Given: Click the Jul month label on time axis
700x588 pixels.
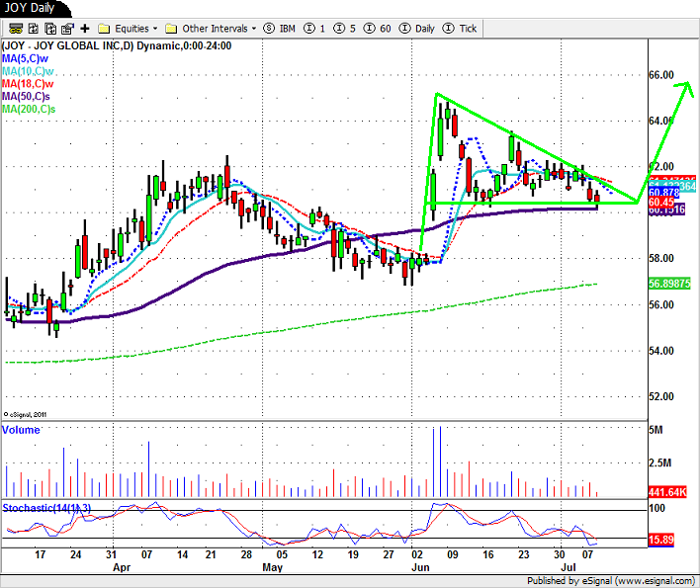Looking at the screenshot, I should [569, 567].
